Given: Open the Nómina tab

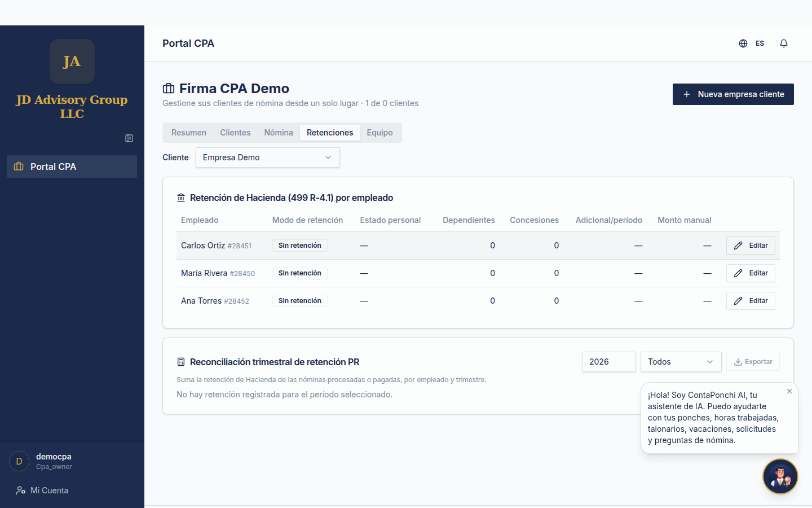Looking at the screenshot, I should coord(279,133).
